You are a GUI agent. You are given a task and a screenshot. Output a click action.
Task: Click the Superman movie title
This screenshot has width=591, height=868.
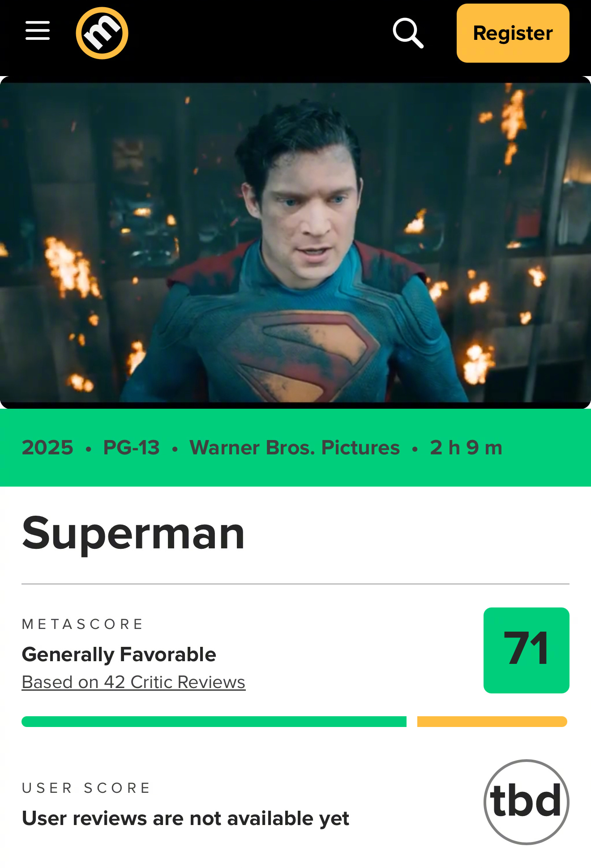[x=133, y=533]
